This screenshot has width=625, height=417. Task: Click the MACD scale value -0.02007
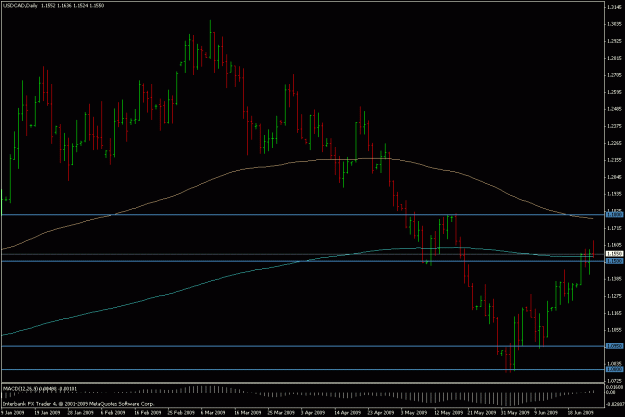click(615, 404)
